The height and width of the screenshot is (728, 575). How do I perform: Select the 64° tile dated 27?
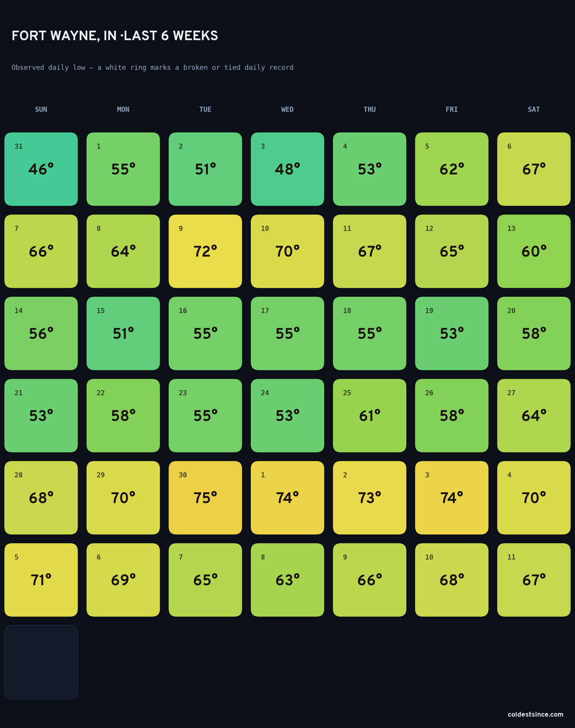click(x=534, y=416)
